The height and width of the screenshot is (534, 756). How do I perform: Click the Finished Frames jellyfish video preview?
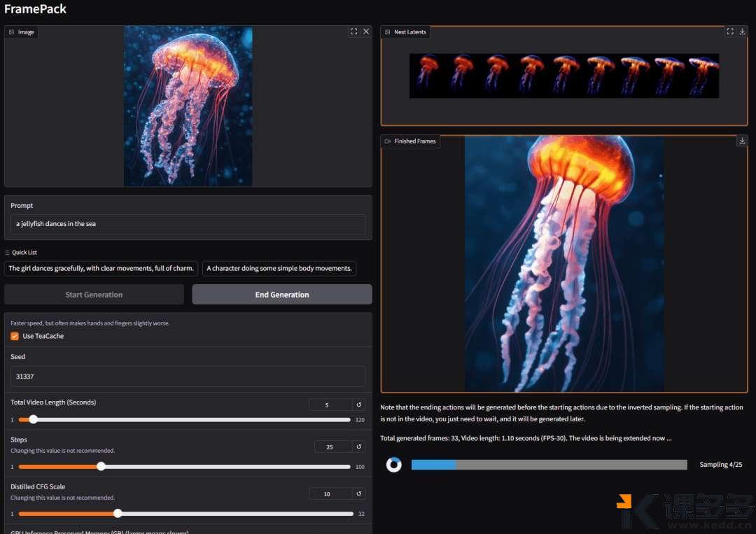click(563, 264)
